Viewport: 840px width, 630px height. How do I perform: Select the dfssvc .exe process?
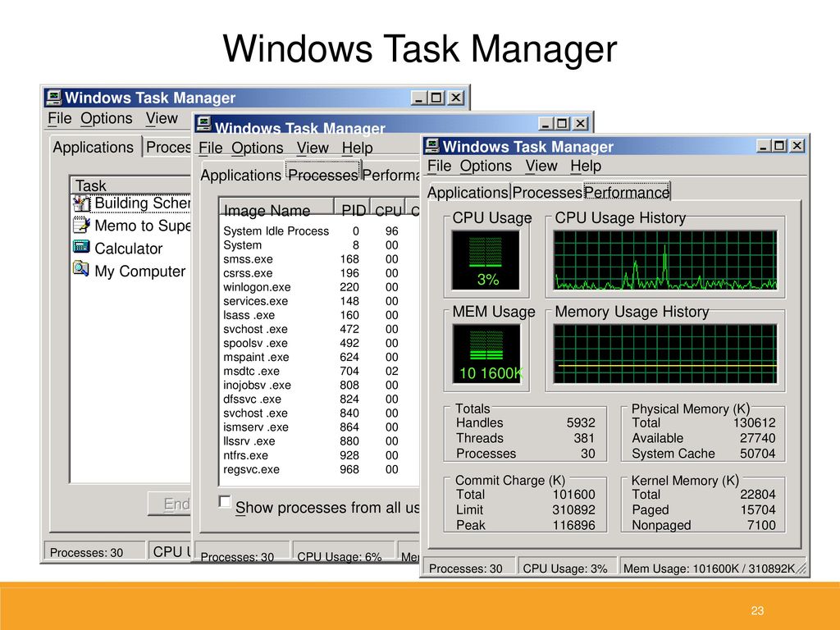pyautogui.click(x=318, y=399)
